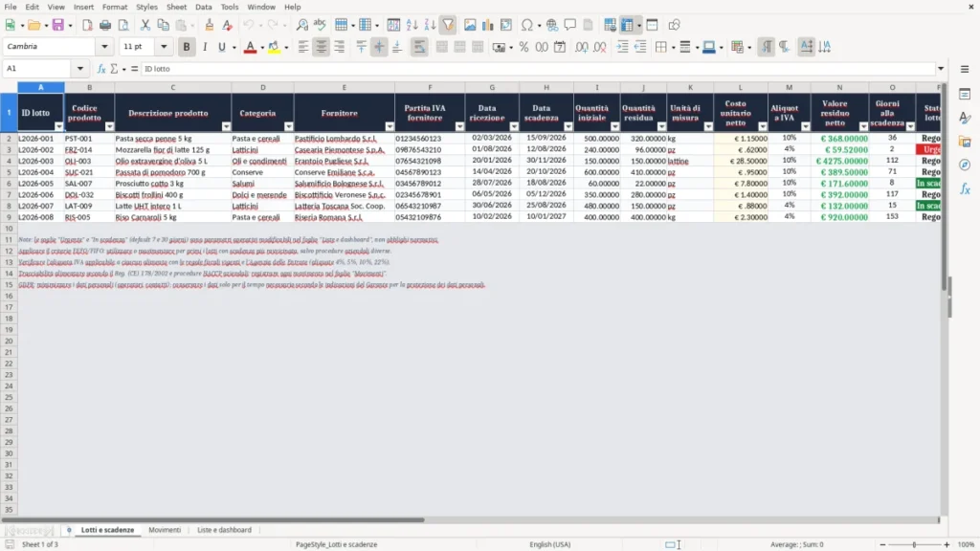Click the Copy icon
The image size is (980, 551).
(163, 25)
